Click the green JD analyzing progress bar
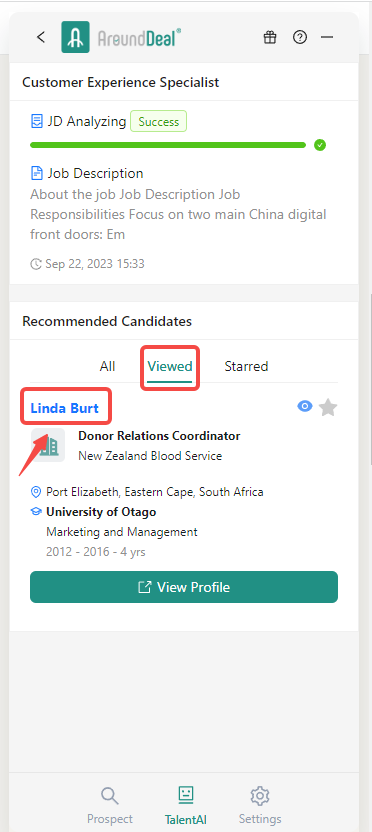372x832 pixels. click(168, 145)
